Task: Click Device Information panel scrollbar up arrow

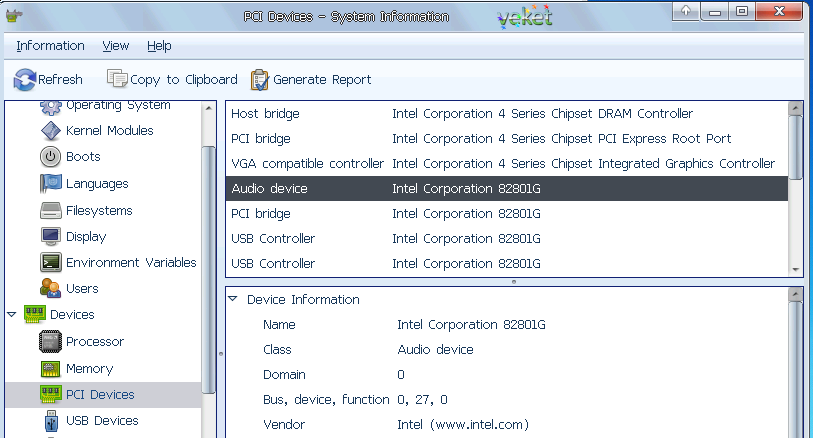Action: pyautogui.click(x=795, y=294)
